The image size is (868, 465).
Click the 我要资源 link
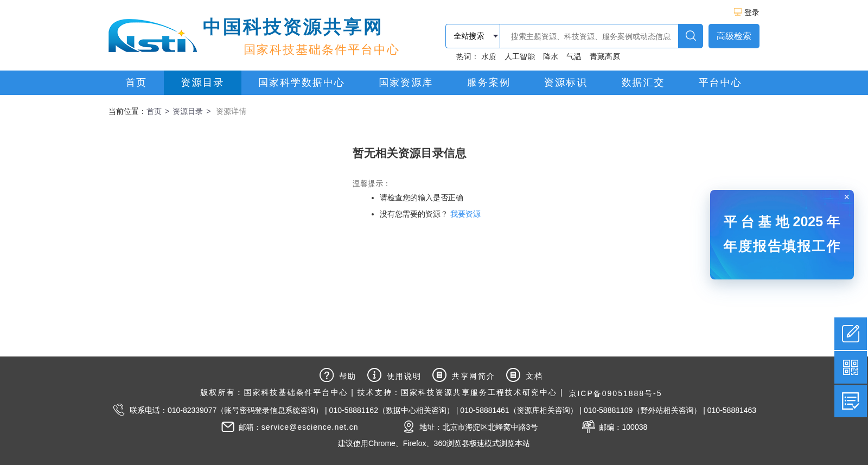[x=465, y=214]
